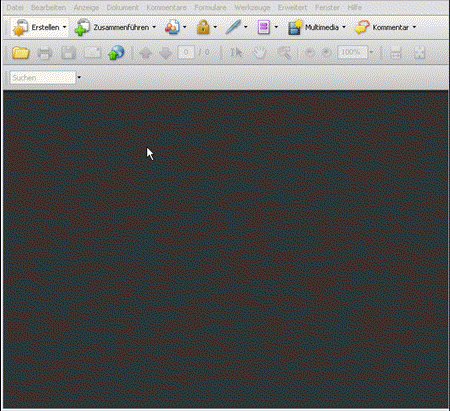The image size is (450, 411).
Task: Click the printer icon
Action: [45, 53]
